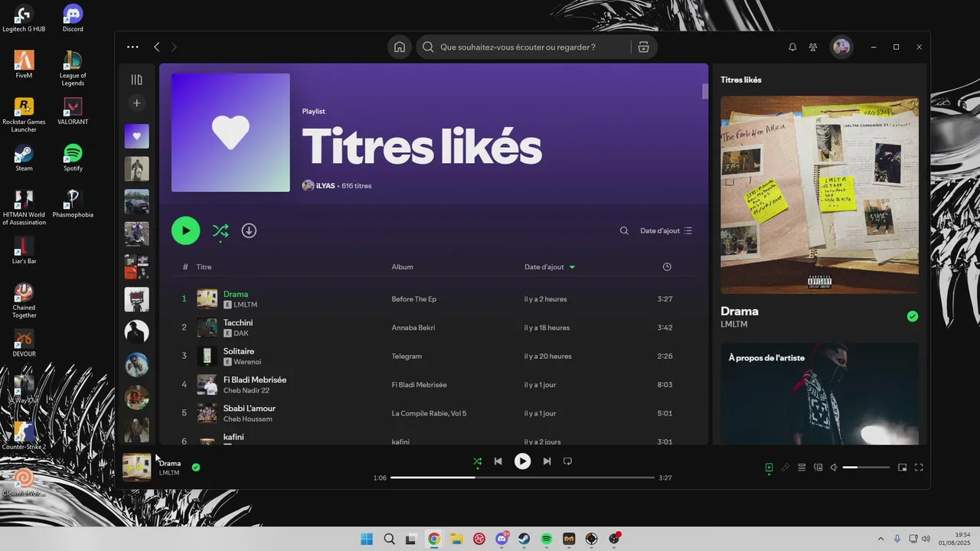Connect to a device icon
Screen dimensions: 980x551
pyautogui.click(x=818, y=468)
